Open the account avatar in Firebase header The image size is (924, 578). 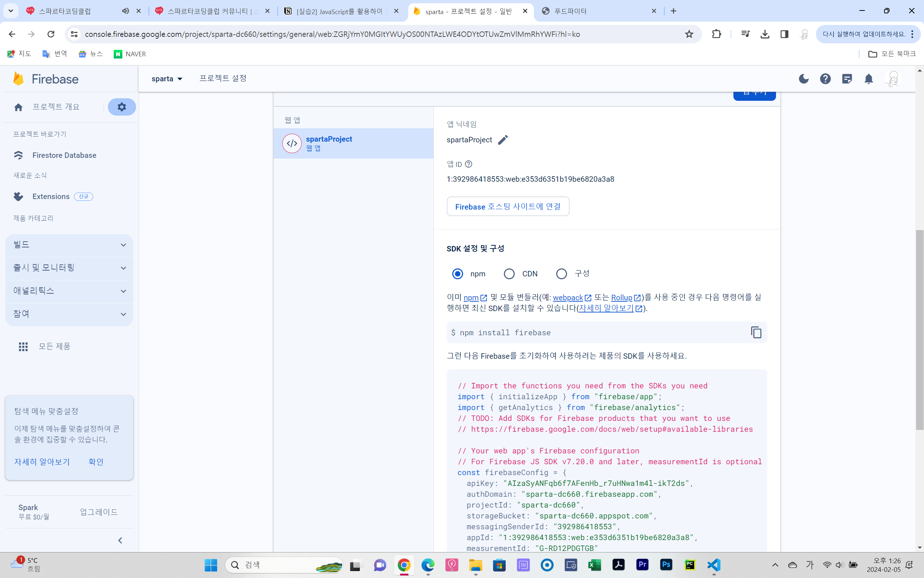(892, 79)
